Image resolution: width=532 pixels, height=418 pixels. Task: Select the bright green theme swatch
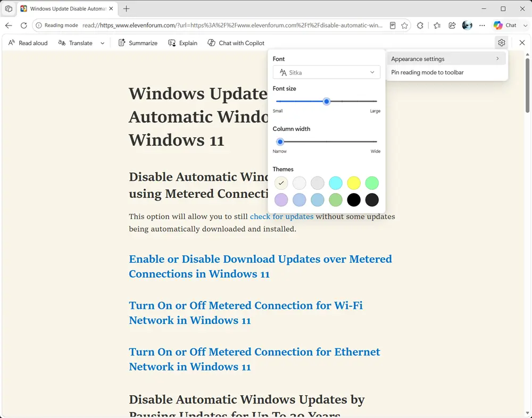pyautogui.click(x=372, y=183)
